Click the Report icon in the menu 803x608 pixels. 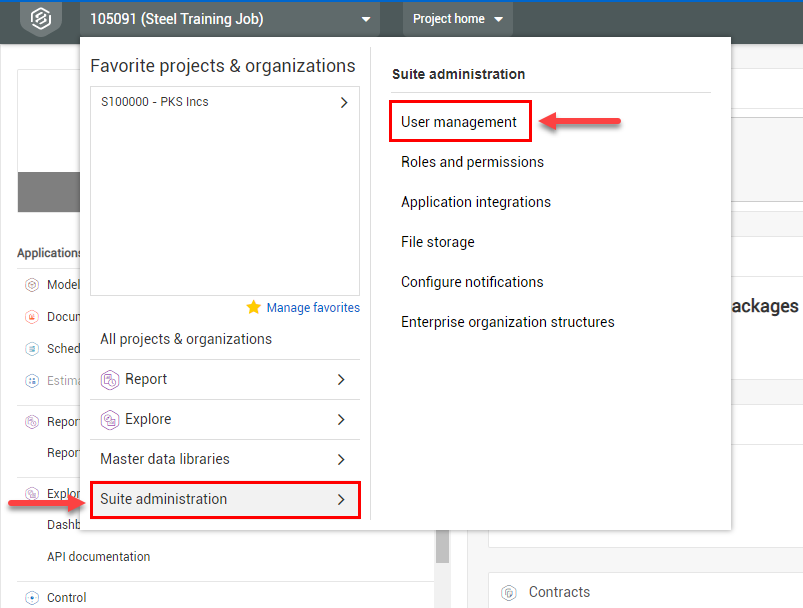click(110, 380)
